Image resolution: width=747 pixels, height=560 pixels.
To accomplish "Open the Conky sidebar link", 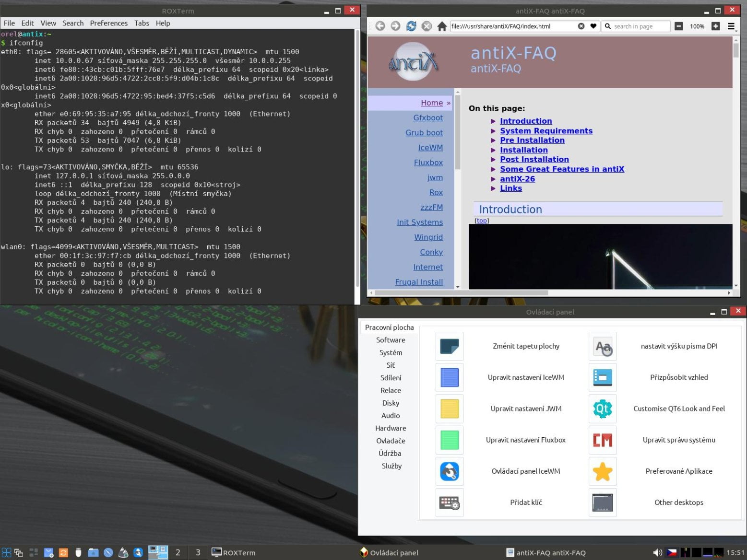I will 431,252.
